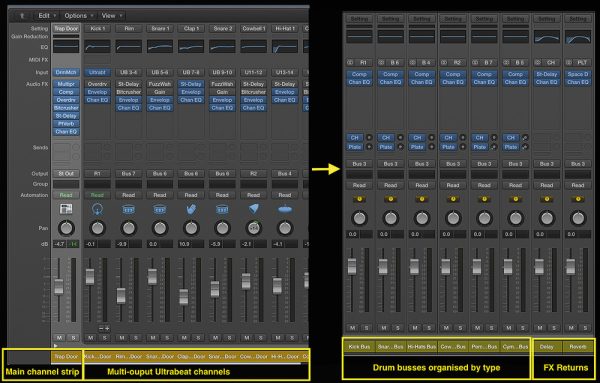600x383 pixels.
Task: Open the Multipr plug-in on Trap Door
Action: tap(66, 84)
